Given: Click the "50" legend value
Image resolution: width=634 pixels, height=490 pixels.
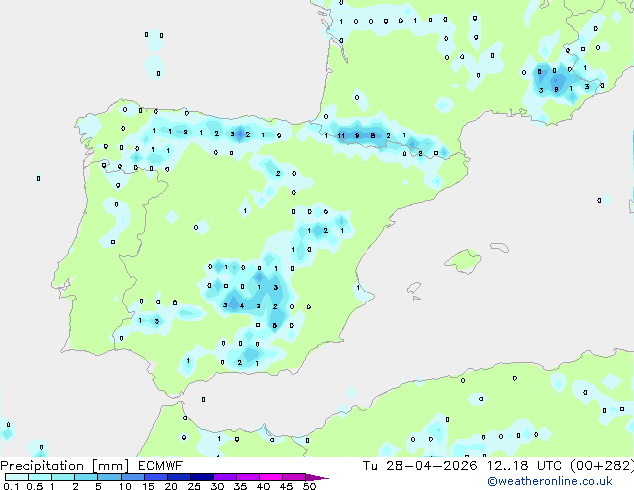Looking at the screenshot, I should pyautogui.click(x=309, y=486).
